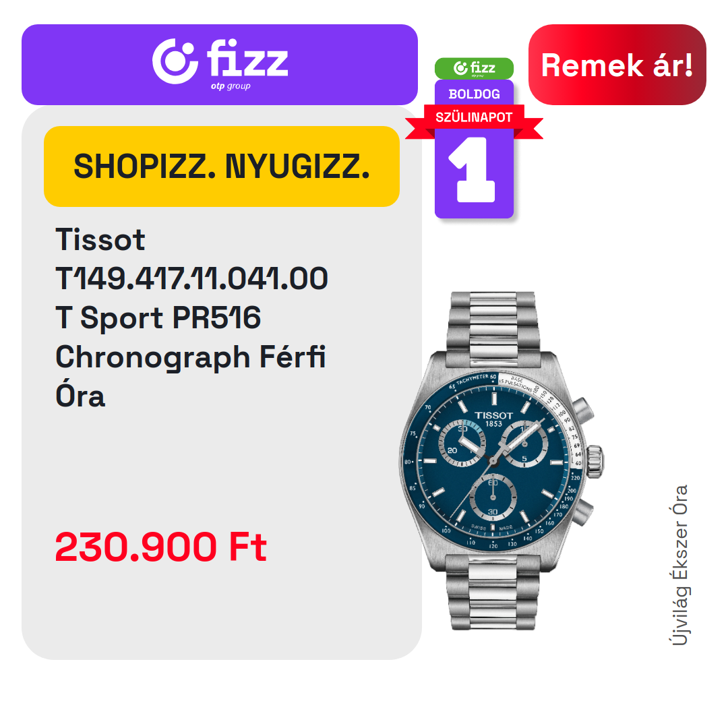Click the Tissot watch product image

coord(502,460)
